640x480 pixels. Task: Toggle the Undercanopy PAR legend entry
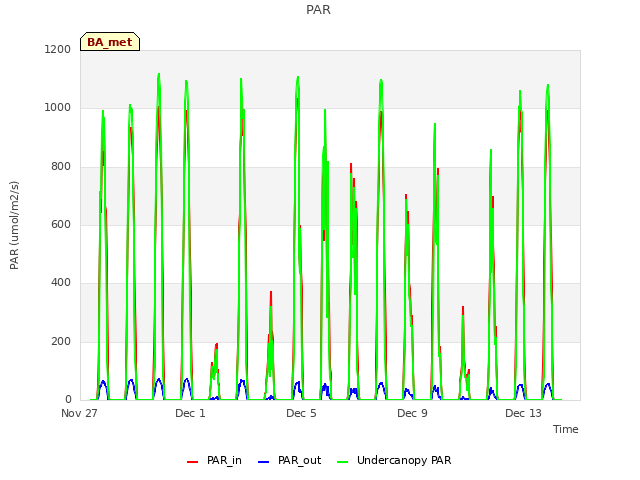point(394,460)
